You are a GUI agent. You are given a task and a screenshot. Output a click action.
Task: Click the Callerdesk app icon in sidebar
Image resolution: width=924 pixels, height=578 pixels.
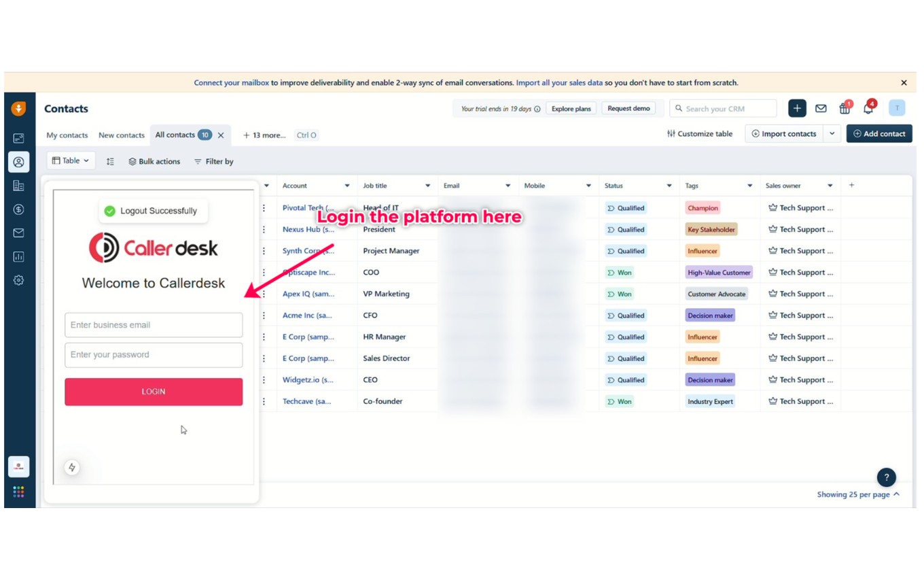point(18,466)
